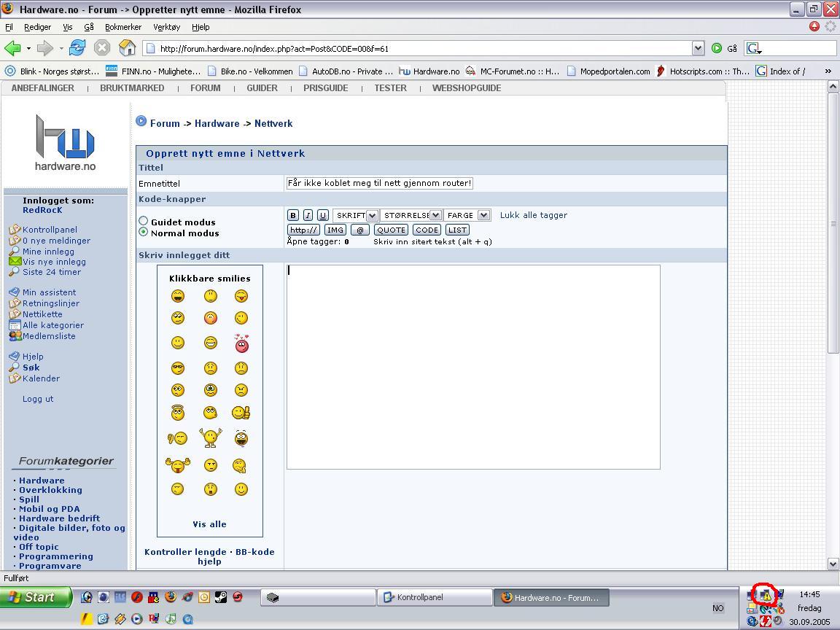Image resolution: width=840 pixels, height=630 pixels.
Task: Click the adblock red icon in menu bar
Action: (814, 26)
